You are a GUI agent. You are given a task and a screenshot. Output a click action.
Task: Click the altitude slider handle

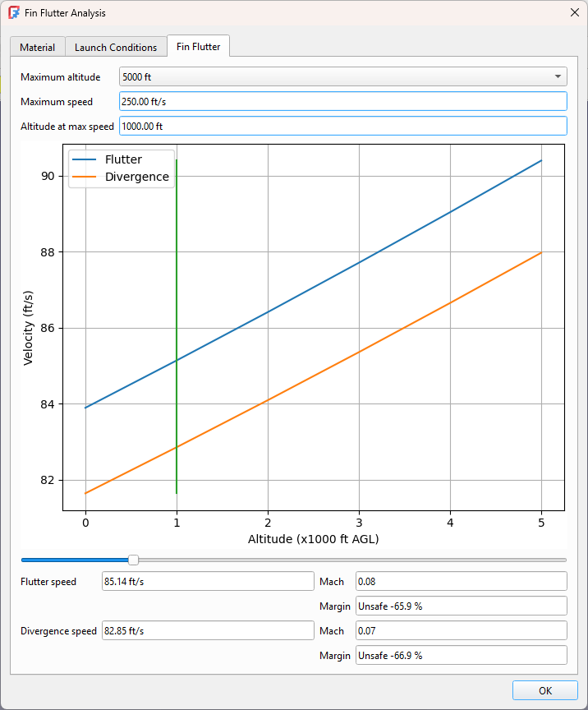(x=133, y=560)
